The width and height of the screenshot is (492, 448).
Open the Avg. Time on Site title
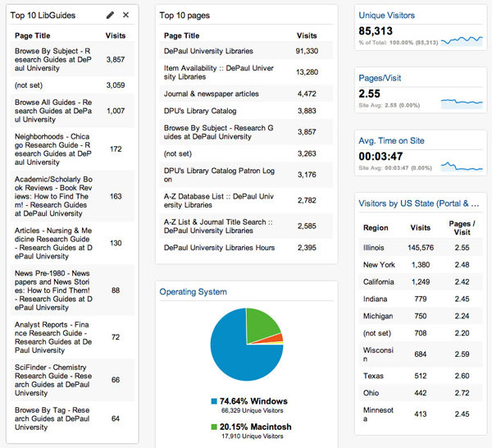[389, 140]
